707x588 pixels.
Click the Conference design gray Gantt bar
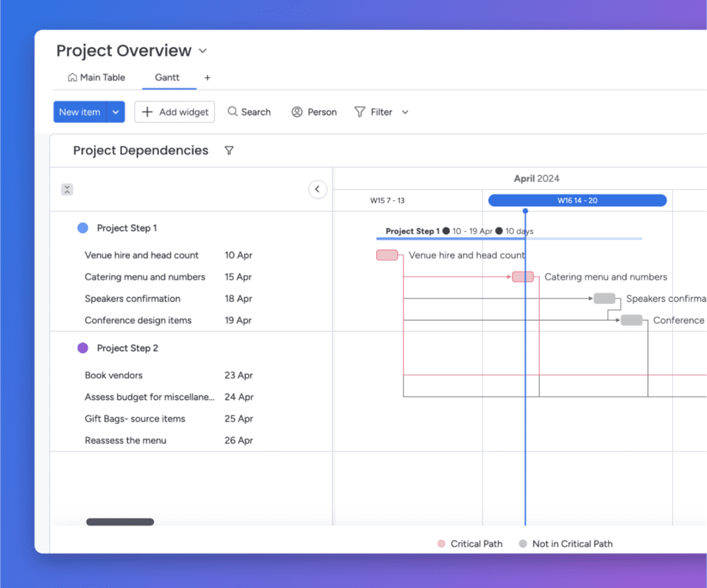tap(631, 320)
